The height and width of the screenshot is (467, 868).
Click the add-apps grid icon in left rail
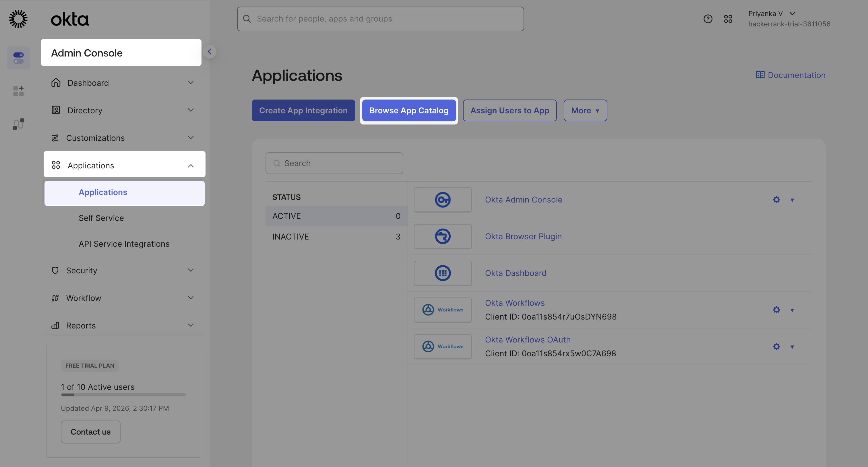[x=18, y=91]
